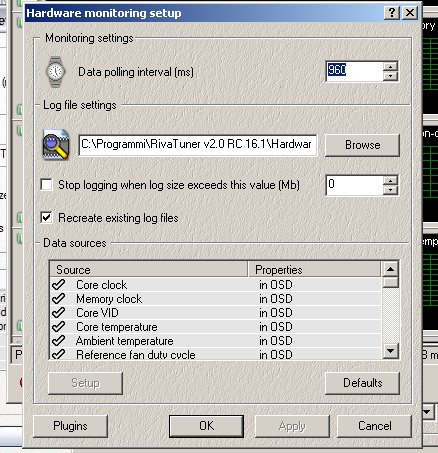Click the title bar help question mark
Screen dimensions: 438x453
pyautogui.click(x=392, y=13)
